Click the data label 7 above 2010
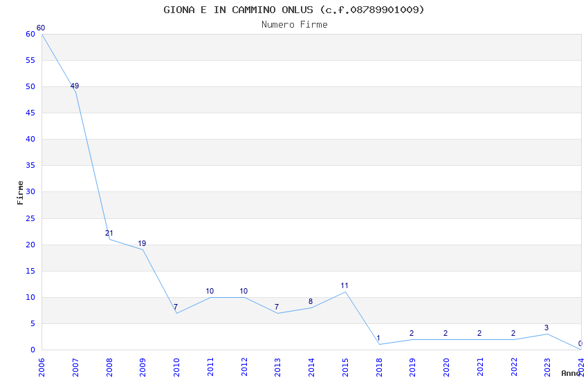The height and width of the screenshot is (380, 588). pos(176,307)
